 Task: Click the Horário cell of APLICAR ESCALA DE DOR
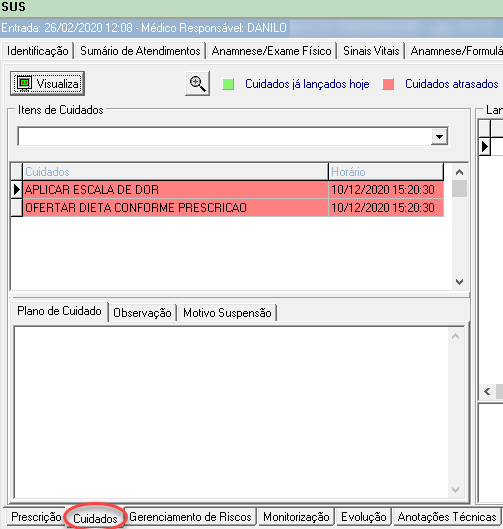(x=386, y=190)
